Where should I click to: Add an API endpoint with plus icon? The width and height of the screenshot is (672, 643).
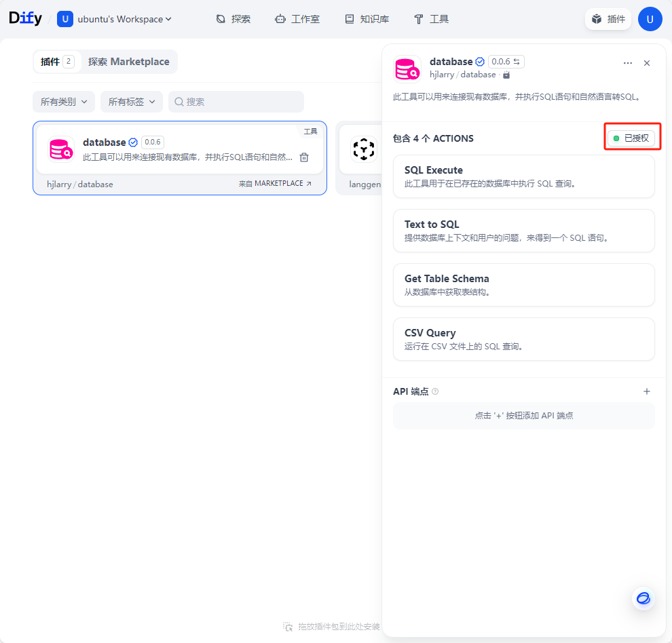point(647,391)
